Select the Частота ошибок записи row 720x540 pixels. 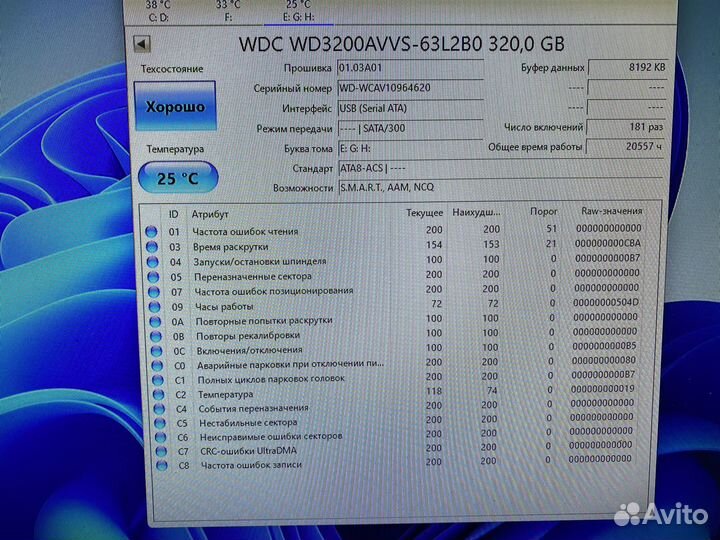(395, 463)
